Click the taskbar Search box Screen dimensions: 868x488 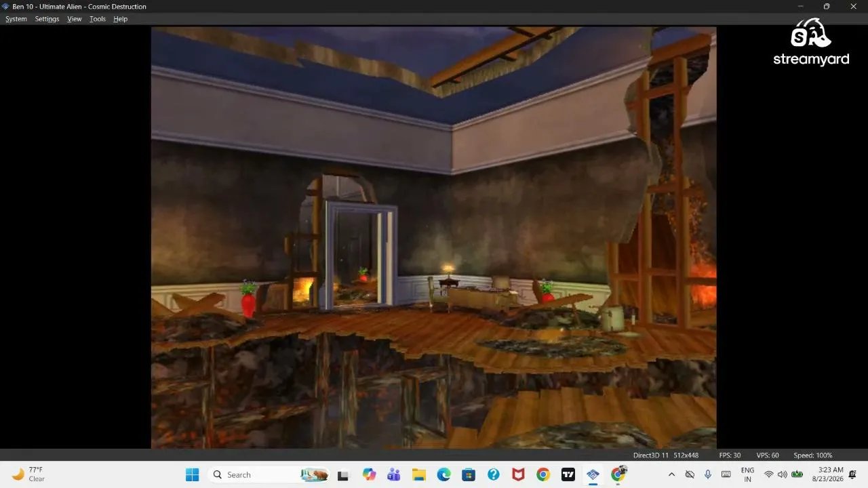[270, 474]
